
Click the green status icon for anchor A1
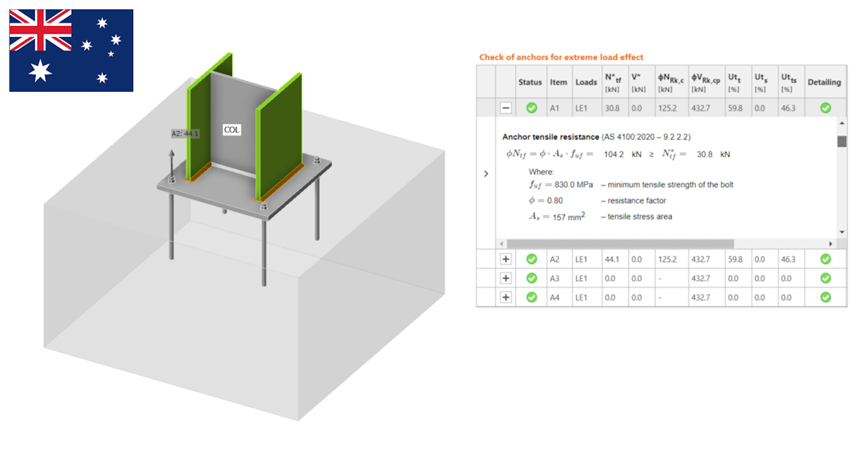pos(530,107)
